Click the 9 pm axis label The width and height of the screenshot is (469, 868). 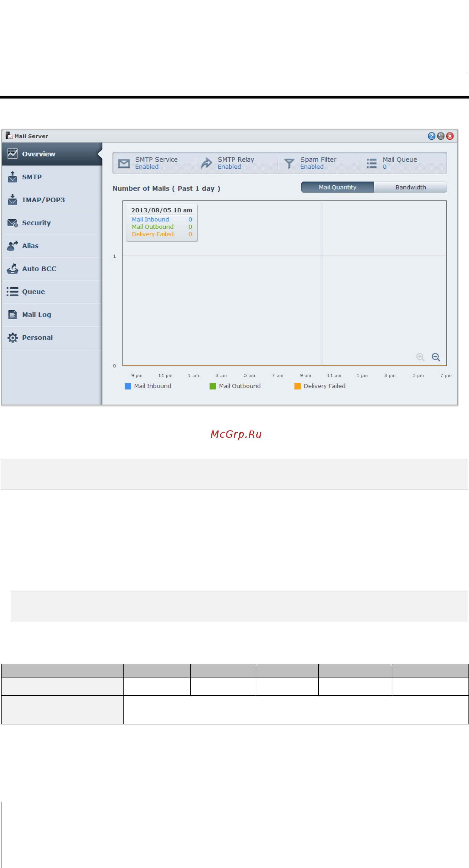137,375
